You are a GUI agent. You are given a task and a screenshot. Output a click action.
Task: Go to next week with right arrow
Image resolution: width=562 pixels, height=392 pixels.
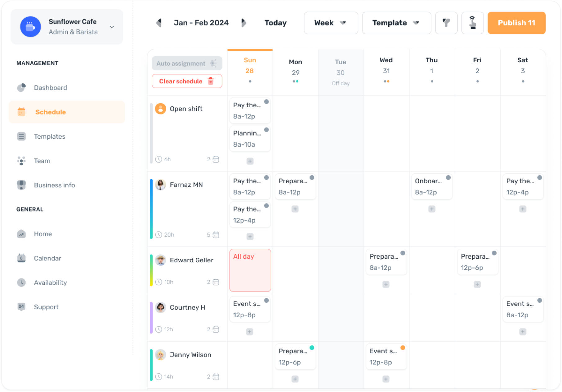coord(244,23)
